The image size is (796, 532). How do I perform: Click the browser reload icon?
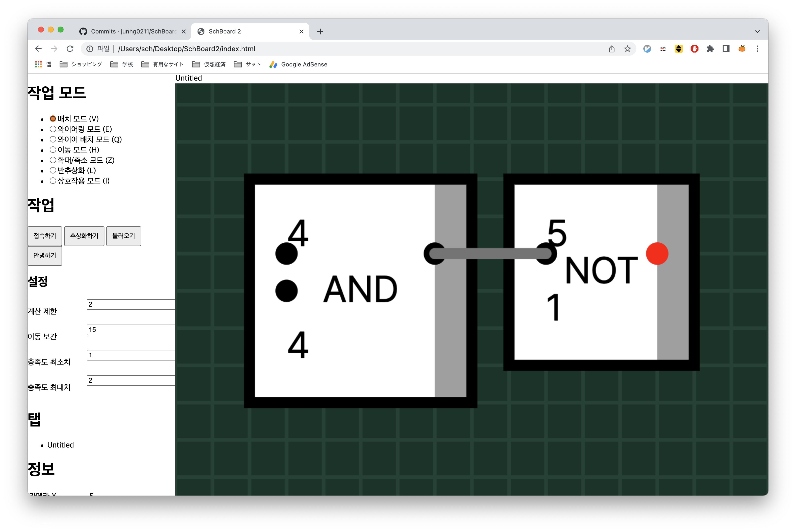point(70,49)
